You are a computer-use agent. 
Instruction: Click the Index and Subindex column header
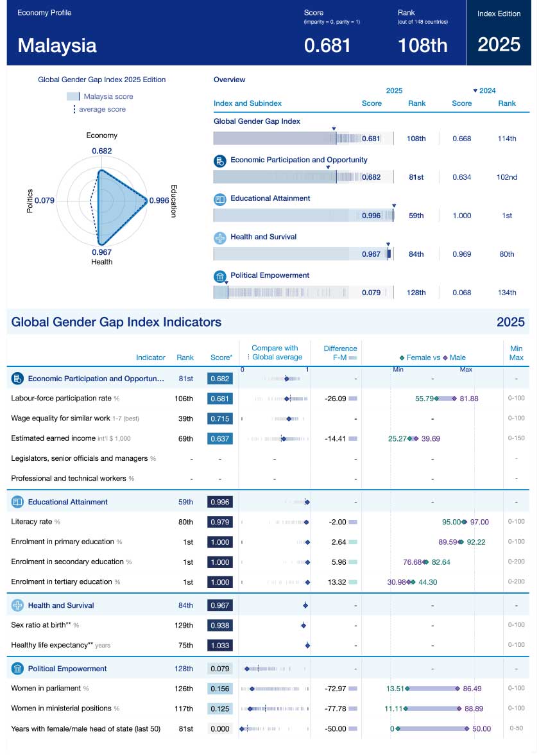(247, 103)
